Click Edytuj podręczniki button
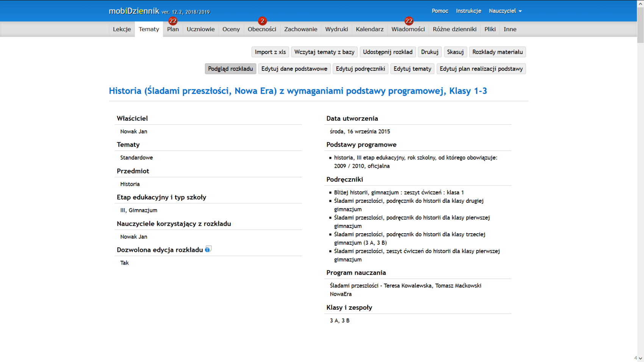The height and width of the screenshot is (362, 644). [360, 69]
